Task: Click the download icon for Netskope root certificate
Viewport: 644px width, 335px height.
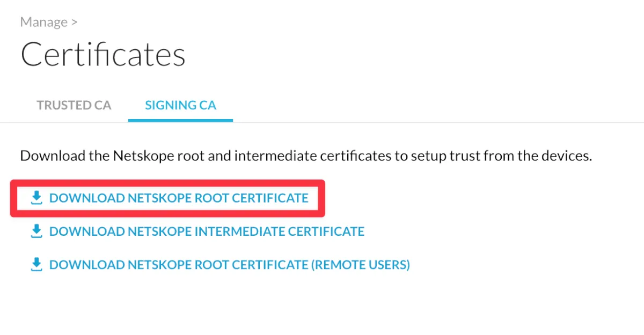Action: pos(36,198)
